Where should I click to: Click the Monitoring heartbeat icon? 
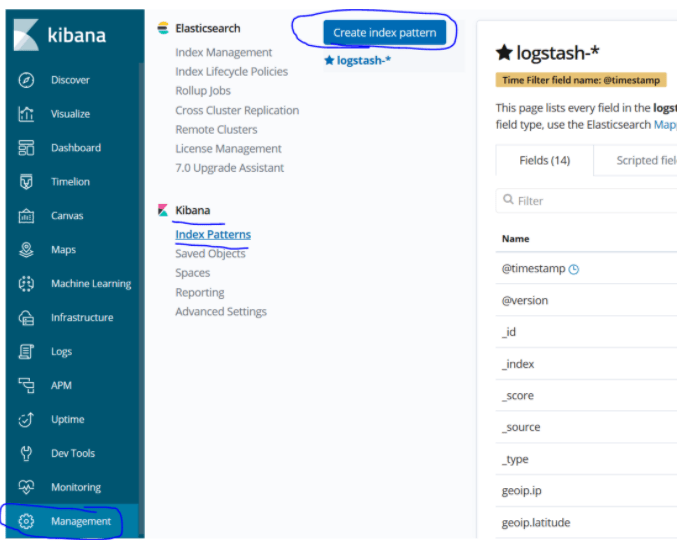click(x=26, y=487)
